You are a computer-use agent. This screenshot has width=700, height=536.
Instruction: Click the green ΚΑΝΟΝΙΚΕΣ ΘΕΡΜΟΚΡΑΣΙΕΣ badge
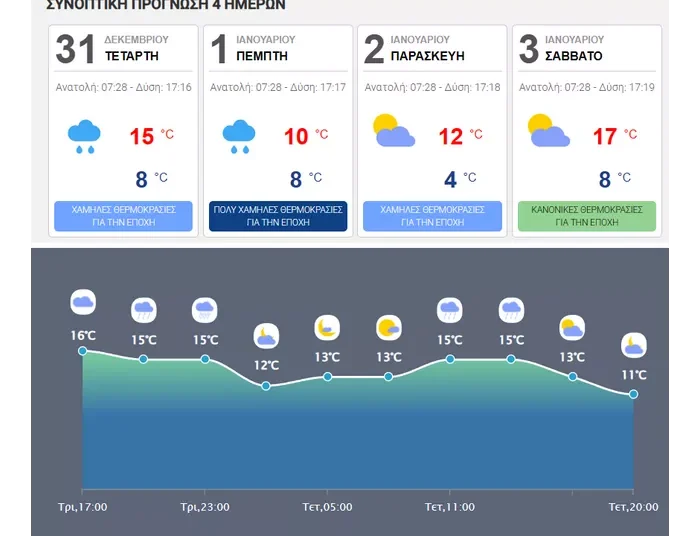point(587,216)
